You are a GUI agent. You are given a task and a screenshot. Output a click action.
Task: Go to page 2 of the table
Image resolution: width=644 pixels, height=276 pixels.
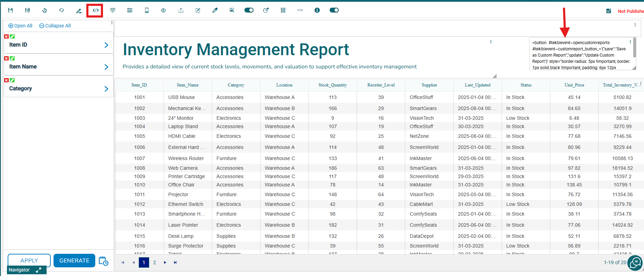(x=154, y=262)
